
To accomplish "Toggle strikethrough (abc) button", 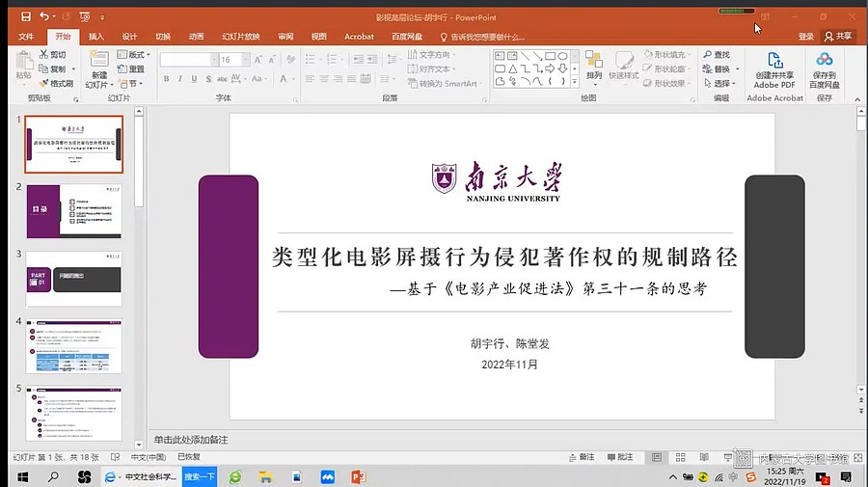I will tap(222, 79).
